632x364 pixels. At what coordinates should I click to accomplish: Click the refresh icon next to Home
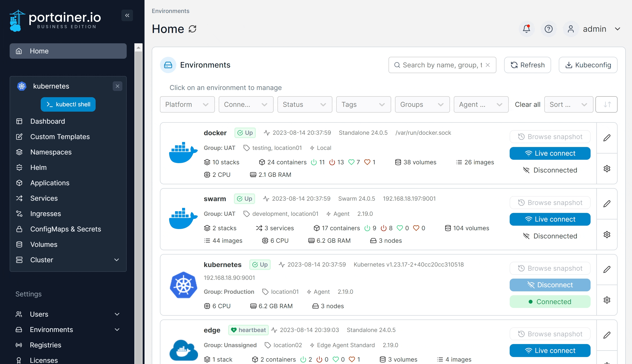coord(192,29)
